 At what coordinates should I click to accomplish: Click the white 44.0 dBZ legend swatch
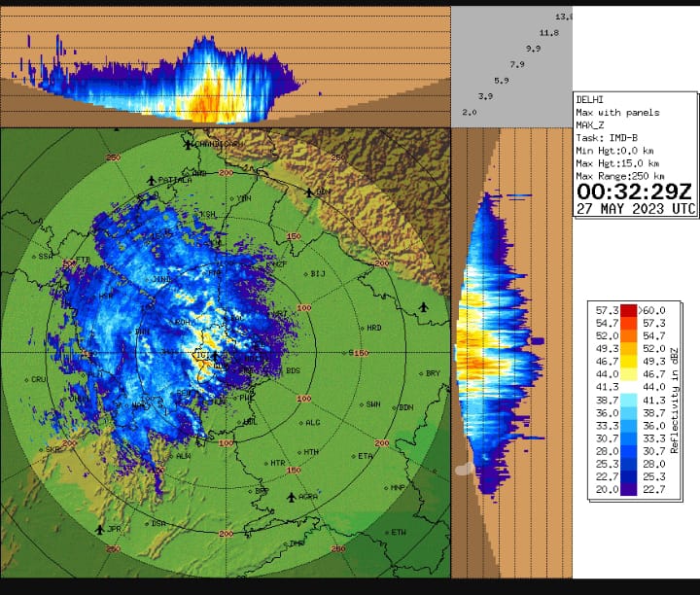629,387
